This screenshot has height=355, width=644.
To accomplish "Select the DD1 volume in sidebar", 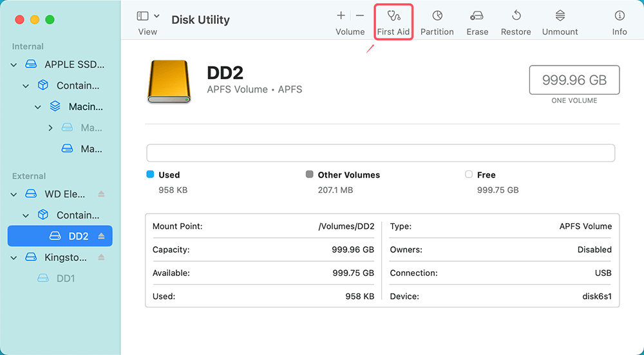I will [65, 278].
